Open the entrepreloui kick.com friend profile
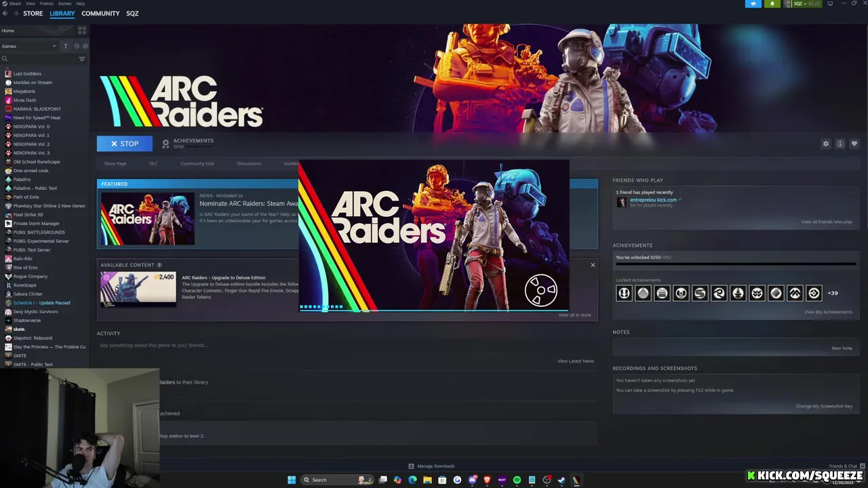This screenshot has width=868, height=488. click(653, 200)
